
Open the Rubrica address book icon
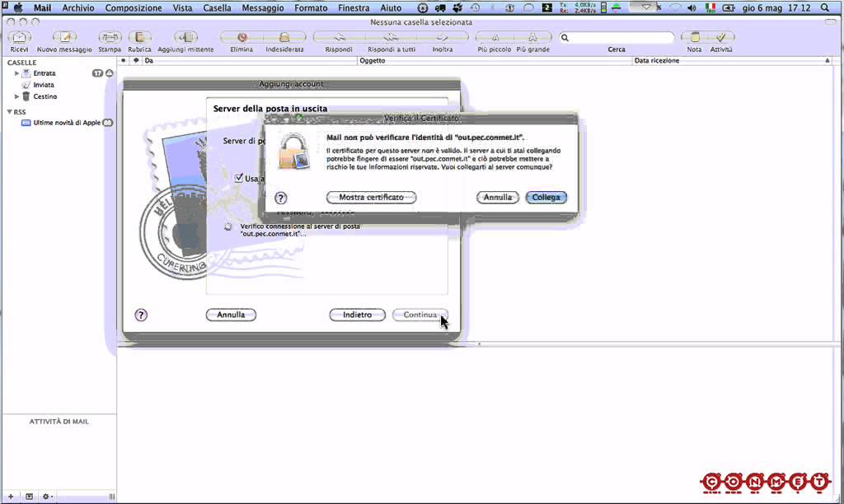139,37
